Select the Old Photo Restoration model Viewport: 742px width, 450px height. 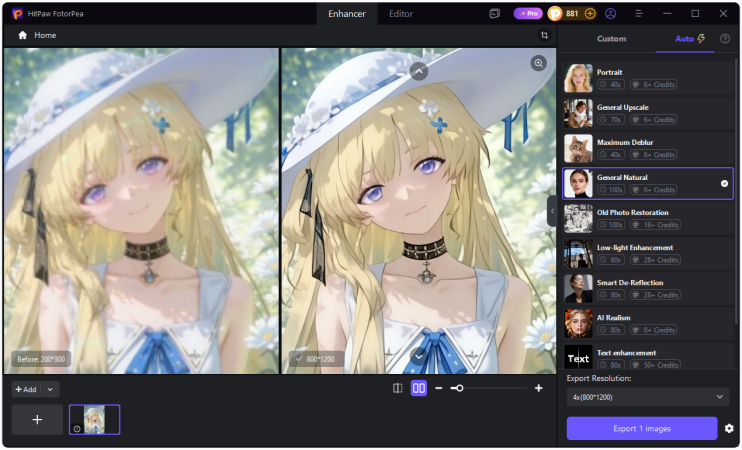pyautogui.click(x=648, y=219)
